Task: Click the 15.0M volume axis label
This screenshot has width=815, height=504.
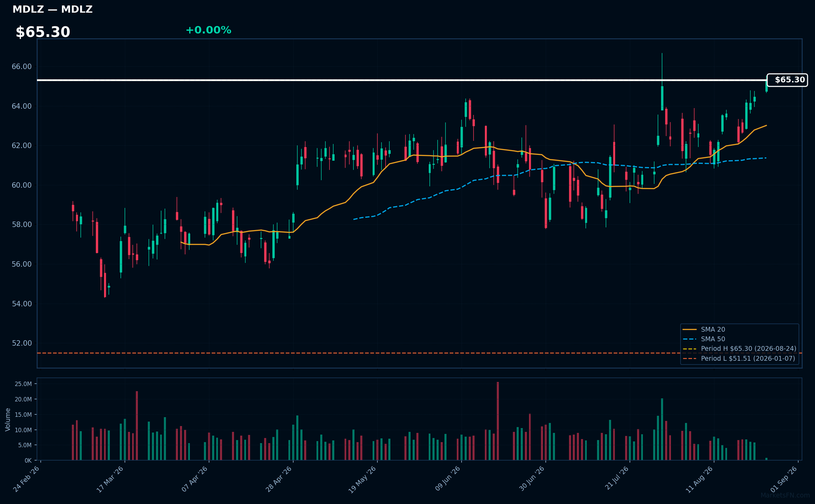Action: pos(23,415)
